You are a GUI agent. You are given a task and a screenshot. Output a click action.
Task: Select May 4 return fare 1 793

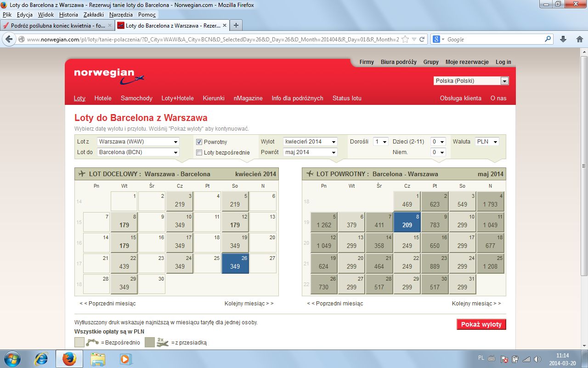(x=491, y=201)
